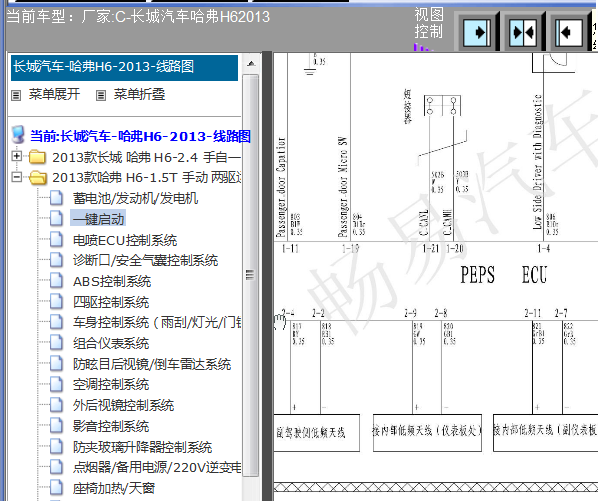Click page icon beside 影音控制系统
Image resolution: width=598 pixels, height=501 pixels.
tap(56, 425)
